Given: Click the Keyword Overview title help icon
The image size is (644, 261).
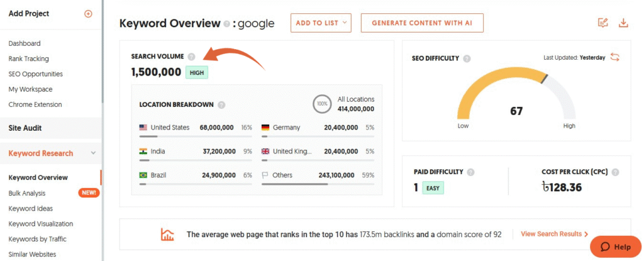Looking at the screenshot, I should tap(226, 24).
